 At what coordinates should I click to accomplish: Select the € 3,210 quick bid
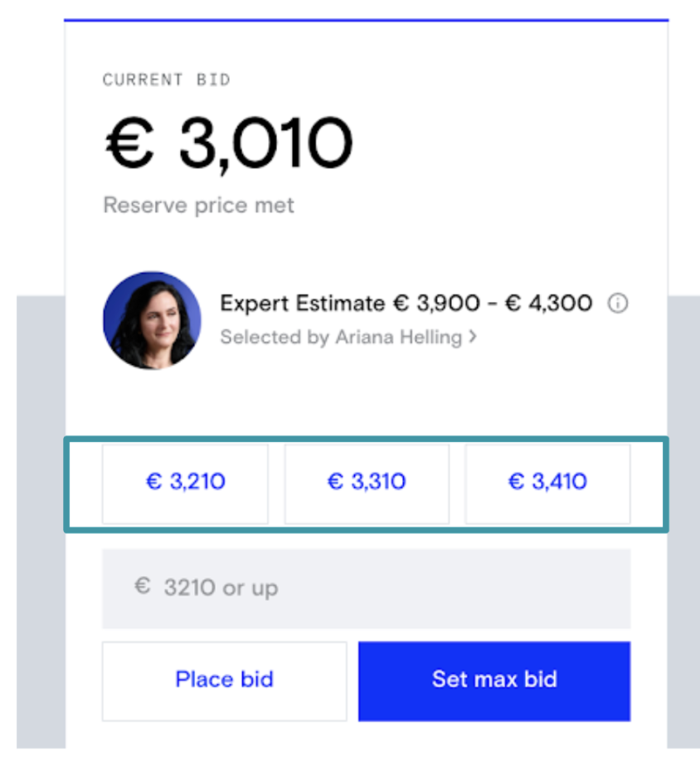pyautogui.click(x=185, y=482)
